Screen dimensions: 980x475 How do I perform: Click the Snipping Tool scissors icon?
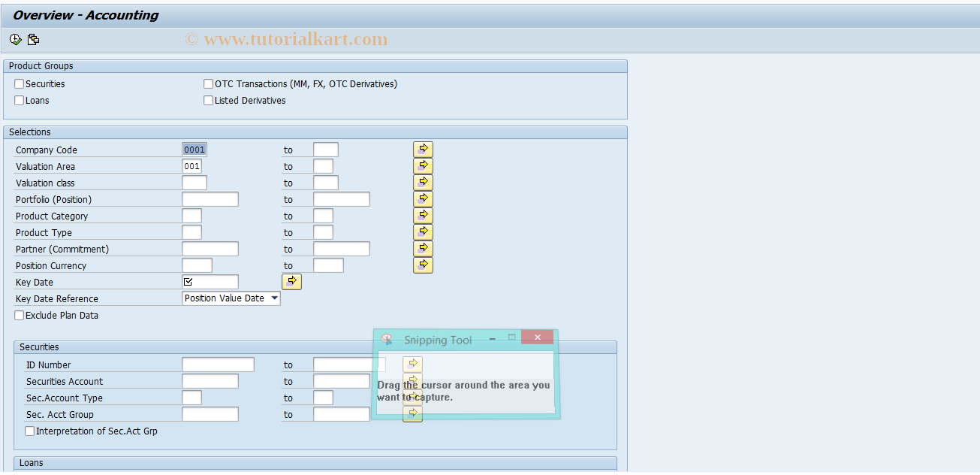pyautogui.click(x=387, y=340)
